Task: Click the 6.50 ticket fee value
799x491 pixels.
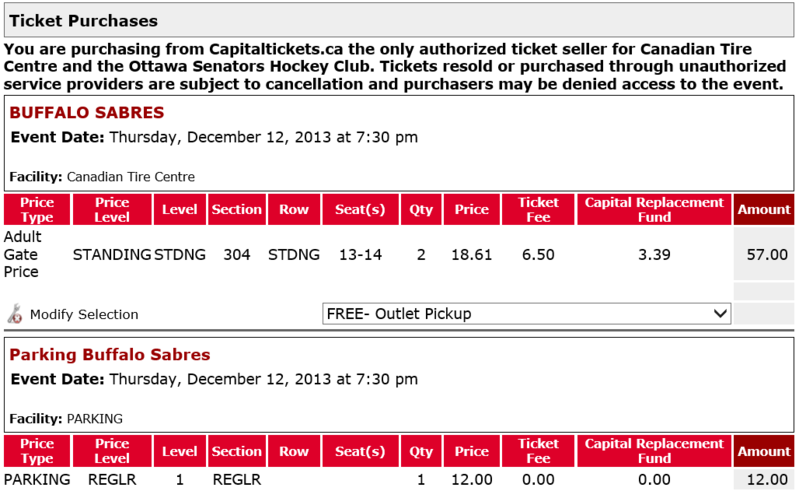Action: (x=538, y=254)
